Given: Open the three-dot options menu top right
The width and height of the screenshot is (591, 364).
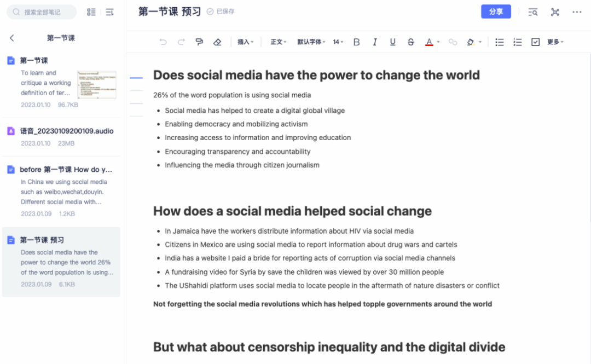Looking at the screenshot, I should click(577, 11).
